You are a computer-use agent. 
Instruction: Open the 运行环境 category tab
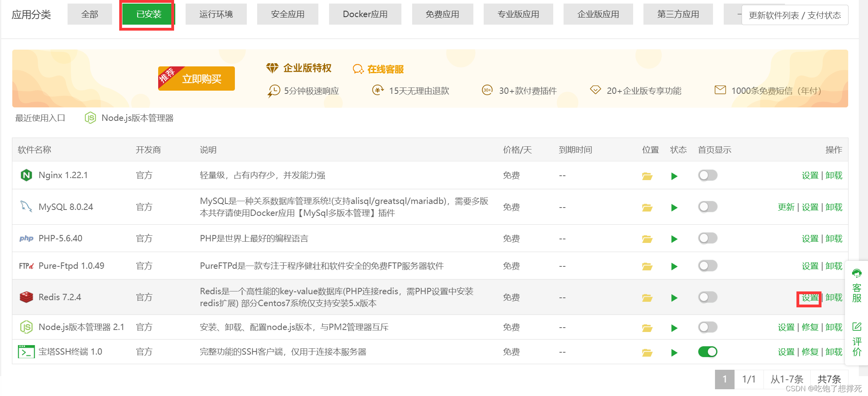pos(216,14)
